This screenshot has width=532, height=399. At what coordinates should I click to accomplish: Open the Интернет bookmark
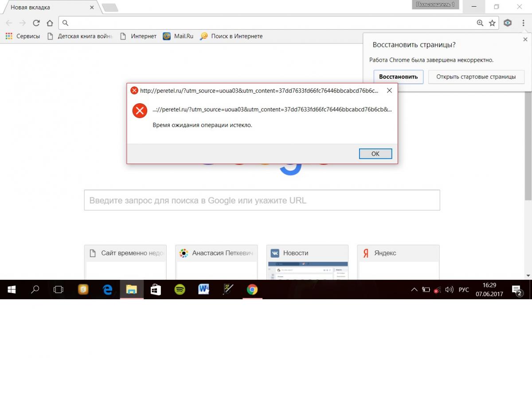(x=138, y=36)
